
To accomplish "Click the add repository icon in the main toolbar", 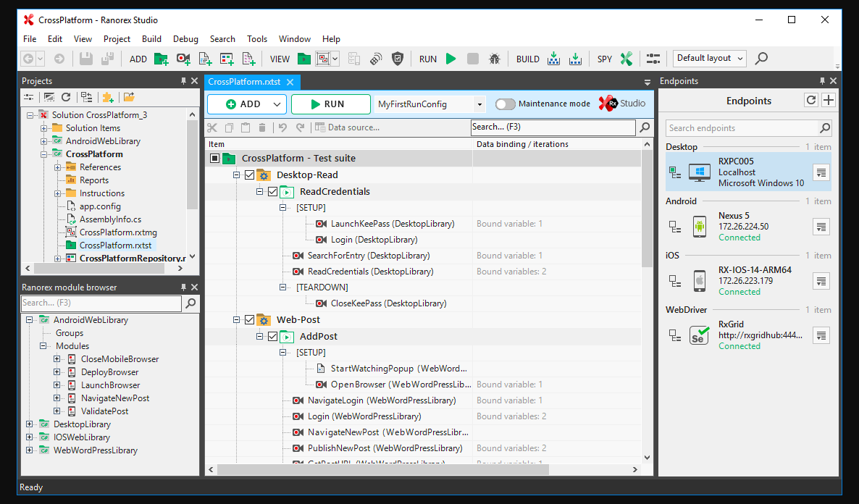I will pyautogui.click(x=227, y=59).
